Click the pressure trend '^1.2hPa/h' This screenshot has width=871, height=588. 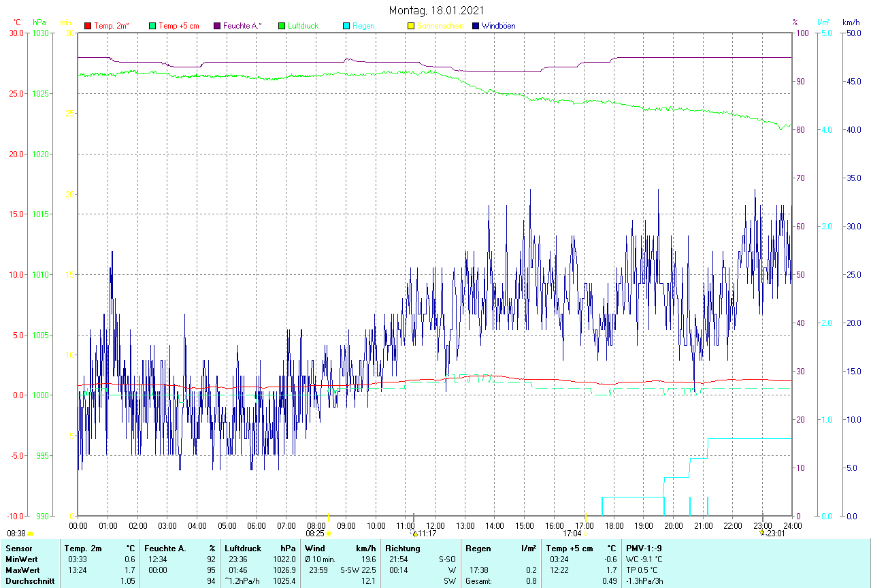(242, 581)
